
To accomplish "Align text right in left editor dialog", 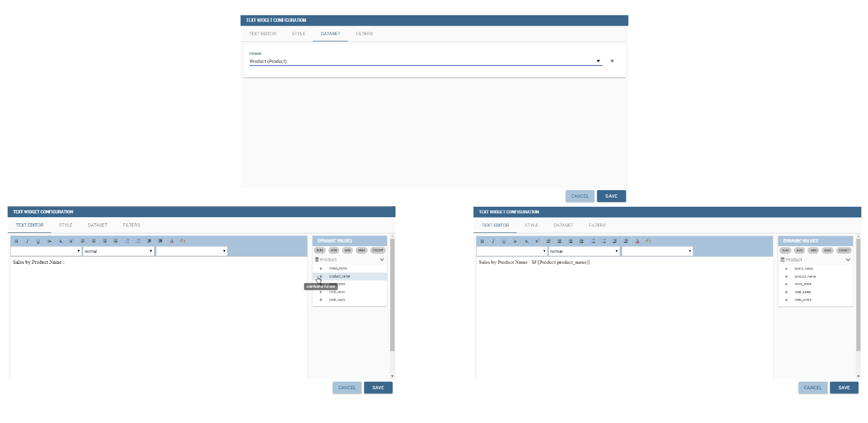I will [x=105, y=241].
